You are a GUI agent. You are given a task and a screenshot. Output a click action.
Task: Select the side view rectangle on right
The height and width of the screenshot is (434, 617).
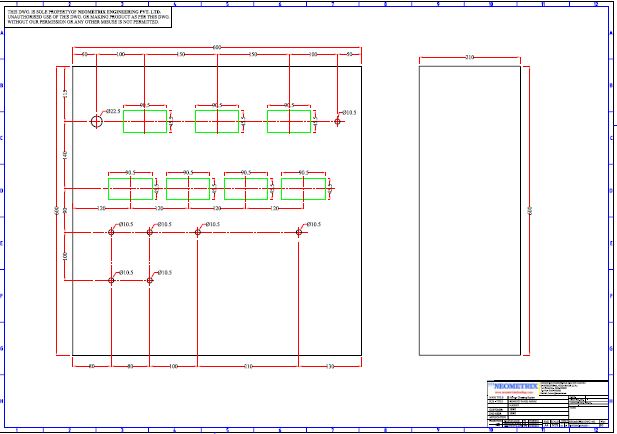[469, 210]
